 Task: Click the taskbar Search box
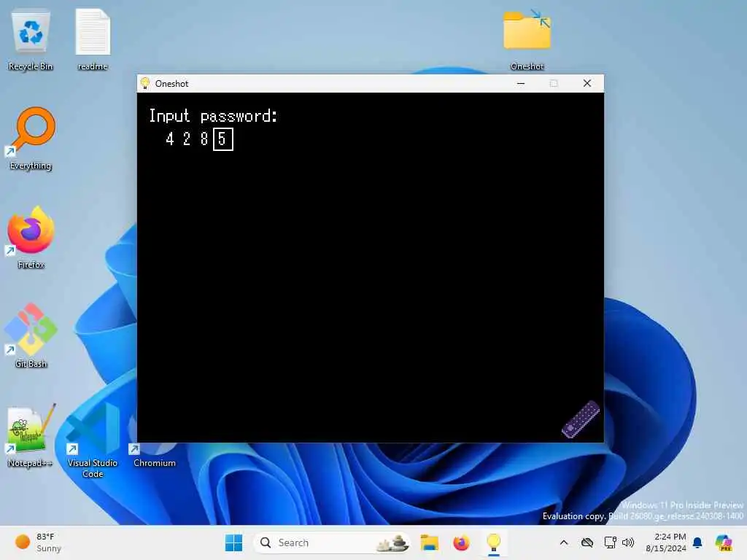point(332,542)
